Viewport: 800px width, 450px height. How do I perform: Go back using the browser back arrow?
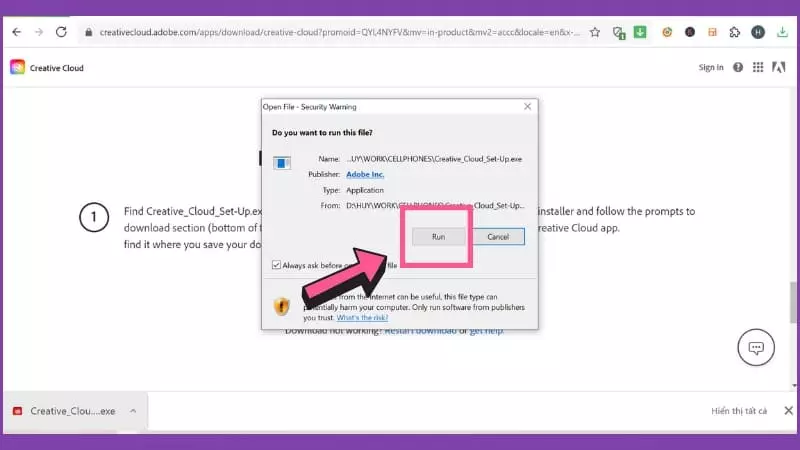click(x=17, y=32)
